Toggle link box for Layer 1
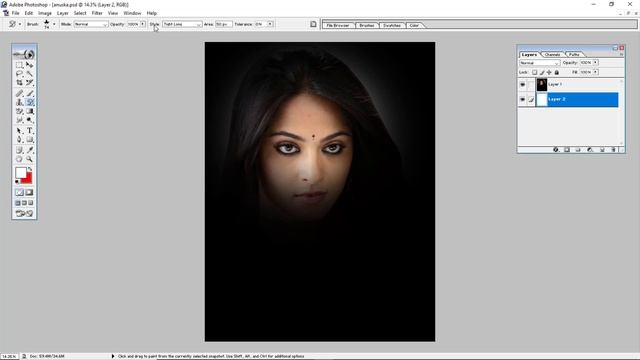 pos(531,84)
